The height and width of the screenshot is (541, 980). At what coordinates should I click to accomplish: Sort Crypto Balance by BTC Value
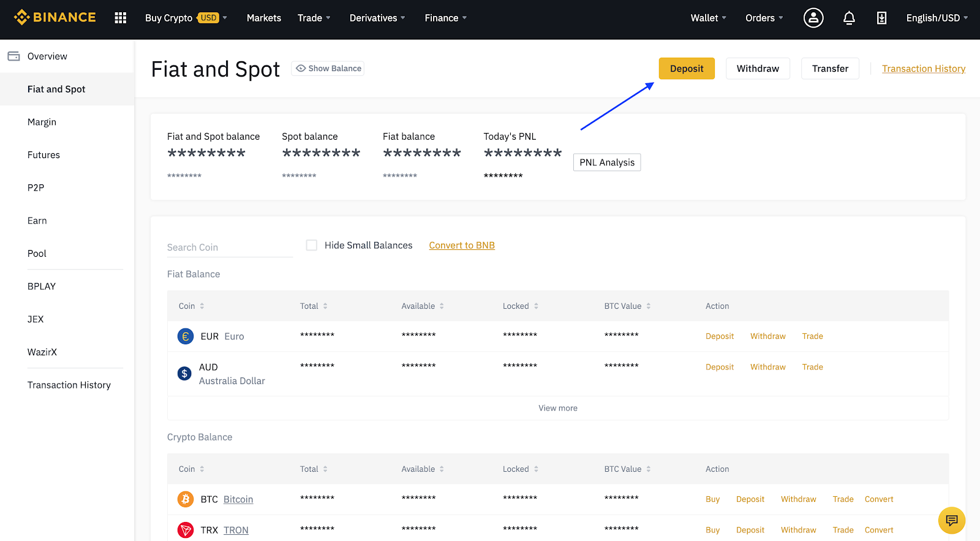(x=628, y=469)
